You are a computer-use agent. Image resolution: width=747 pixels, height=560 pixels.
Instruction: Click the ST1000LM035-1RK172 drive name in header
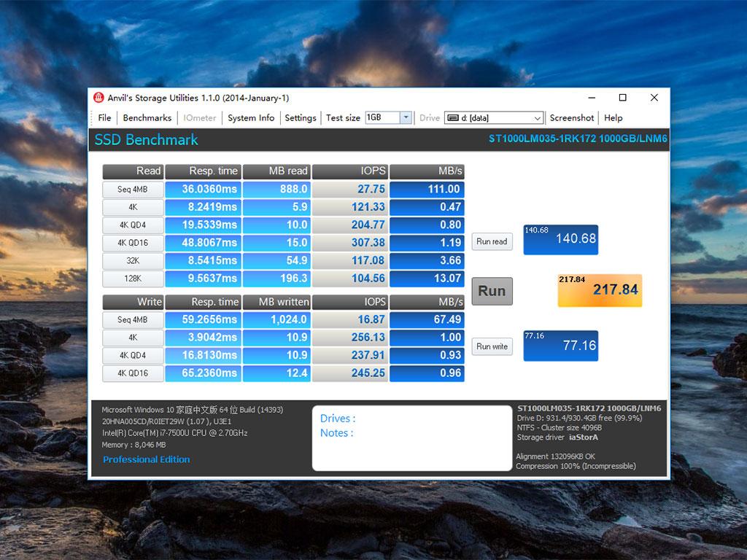(578, 139)
